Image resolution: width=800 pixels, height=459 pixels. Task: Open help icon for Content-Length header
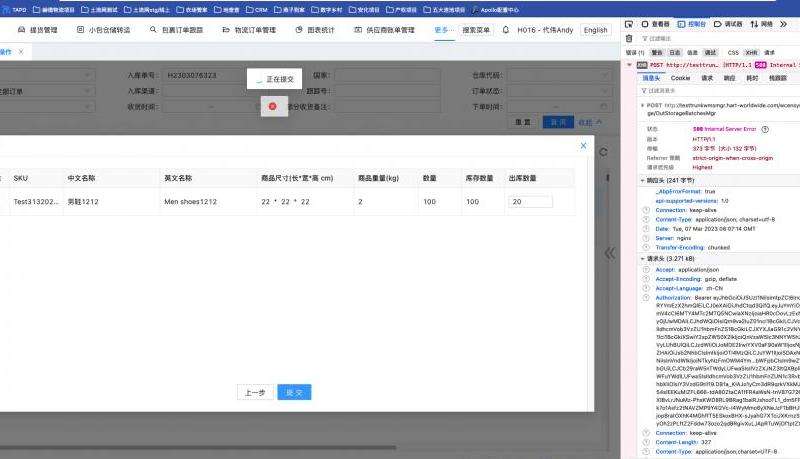point(646,442)
